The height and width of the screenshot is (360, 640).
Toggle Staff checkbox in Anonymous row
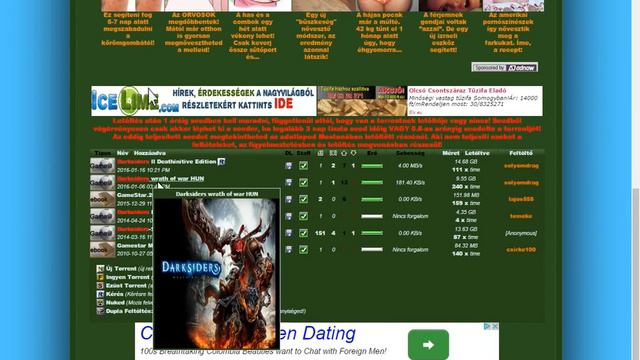coord(303,233)
